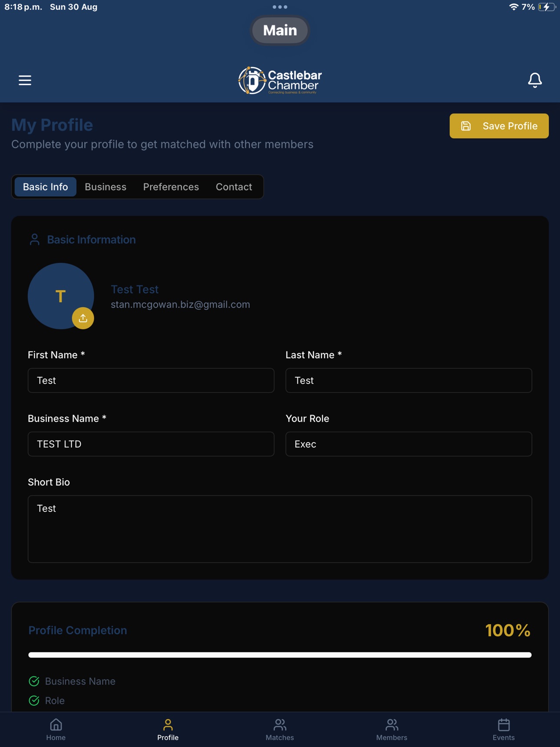Edit the Business Name field
Viewport: 560px width, 747px height.
[151, 444]
